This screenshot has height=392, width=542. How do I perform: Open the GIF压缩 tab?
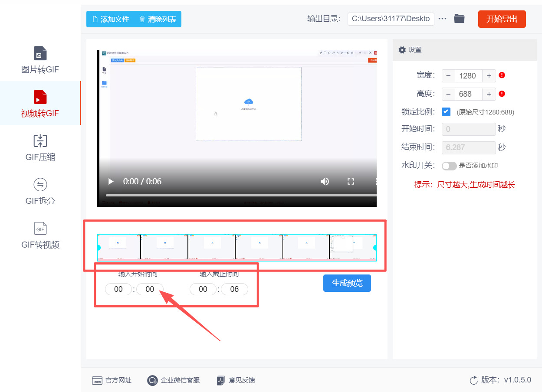40,147
